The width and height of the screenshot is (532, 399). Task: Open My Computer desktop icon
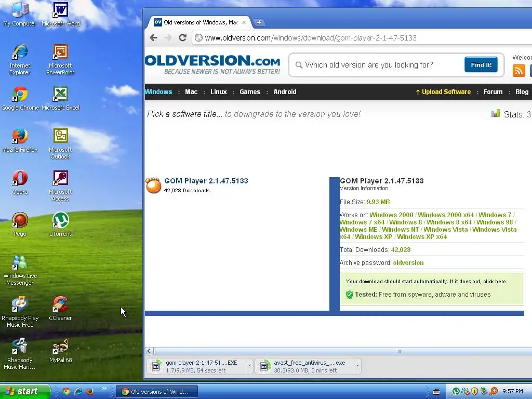(20, 14)
